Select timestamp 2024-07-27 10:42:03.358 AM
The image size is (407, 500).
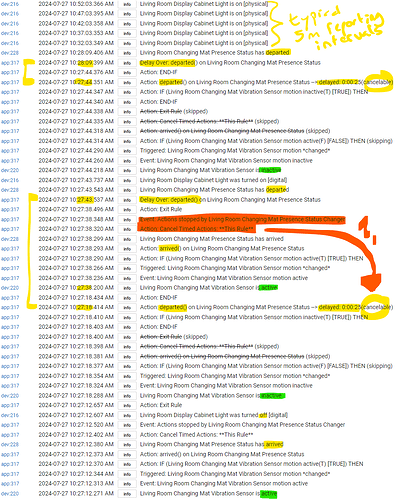76,24
